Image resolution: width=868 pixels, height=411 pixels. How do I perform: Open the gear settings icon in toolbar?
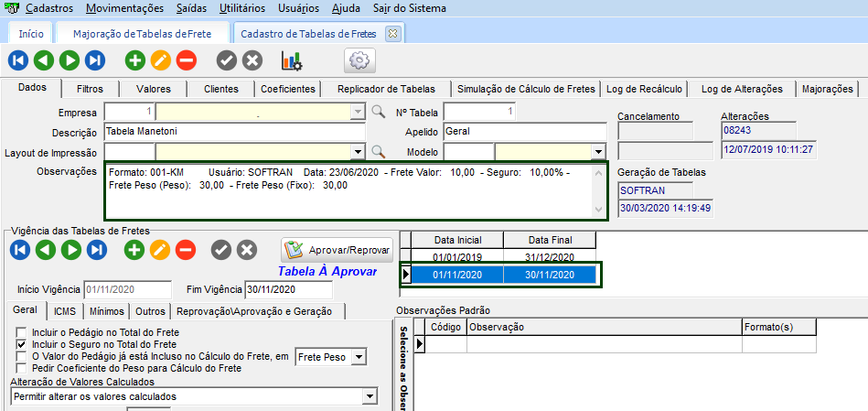click(359, 60)
